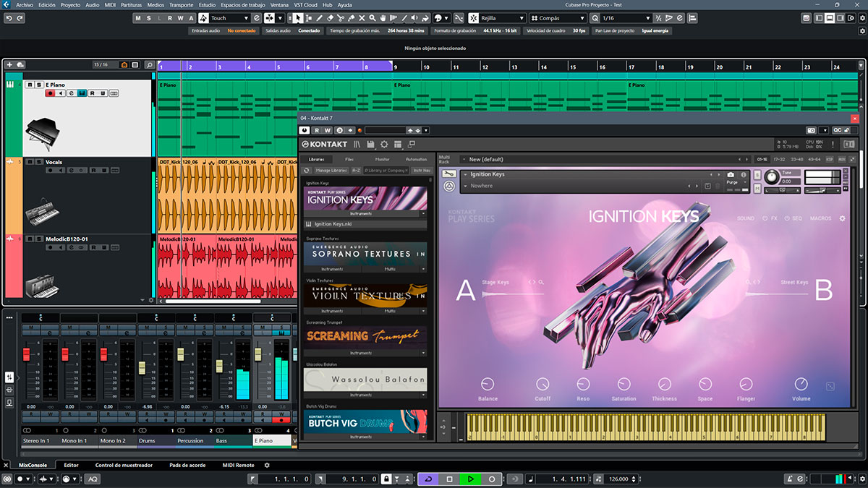Click the Stop transport button
This screenshot has width=868, height=488.
coord(449,479)
